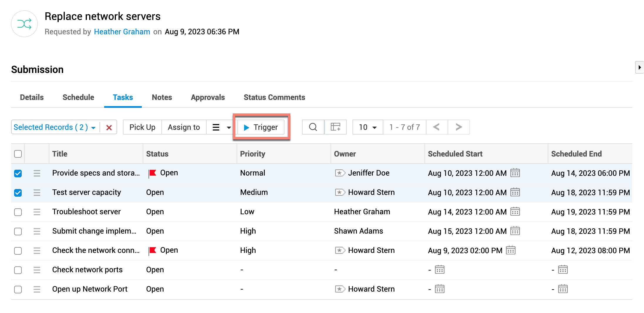Clear selected records with red X
The image size is (644, 313).
[x=109, y=127]
